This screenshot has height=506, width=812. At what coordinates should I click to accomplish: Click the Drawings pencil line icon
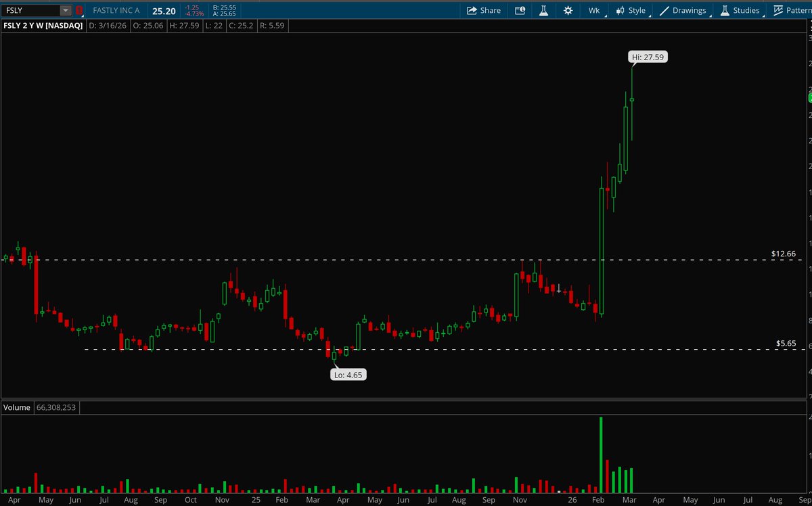tap(664, 10)
